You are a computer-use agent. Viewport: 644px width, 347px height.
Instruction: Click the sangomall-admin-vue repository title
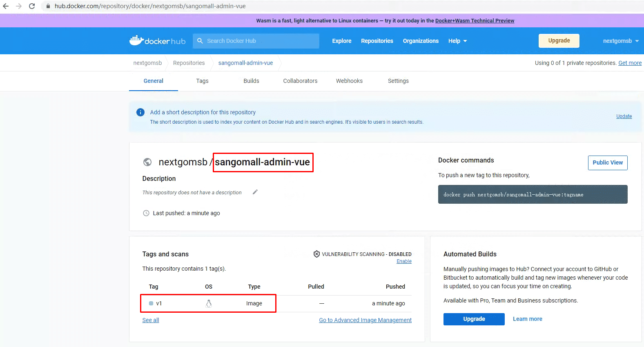pyautogui.click(x=263, y=162)
